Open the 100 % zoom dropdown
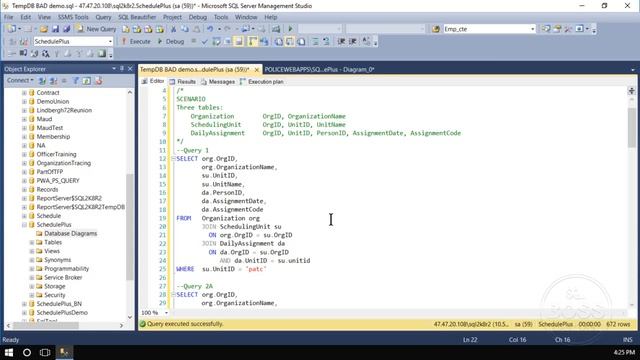 pos(166,313)
